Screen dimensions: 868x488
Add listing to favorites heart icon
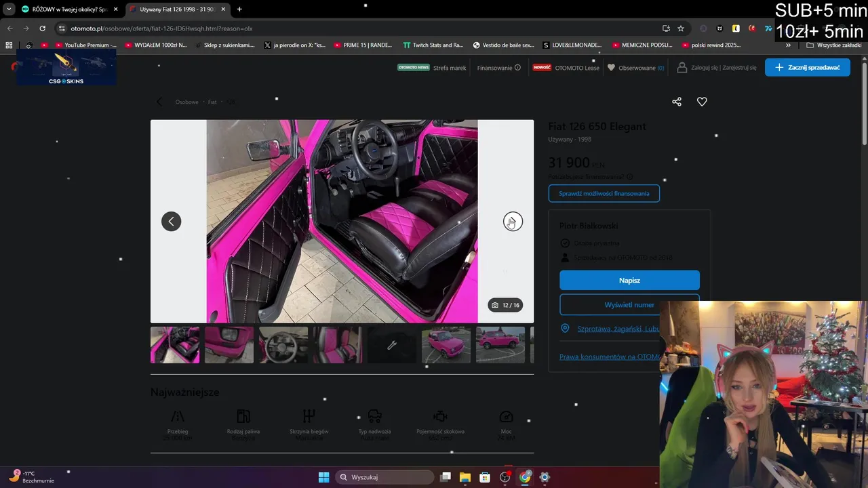(702, 102)
